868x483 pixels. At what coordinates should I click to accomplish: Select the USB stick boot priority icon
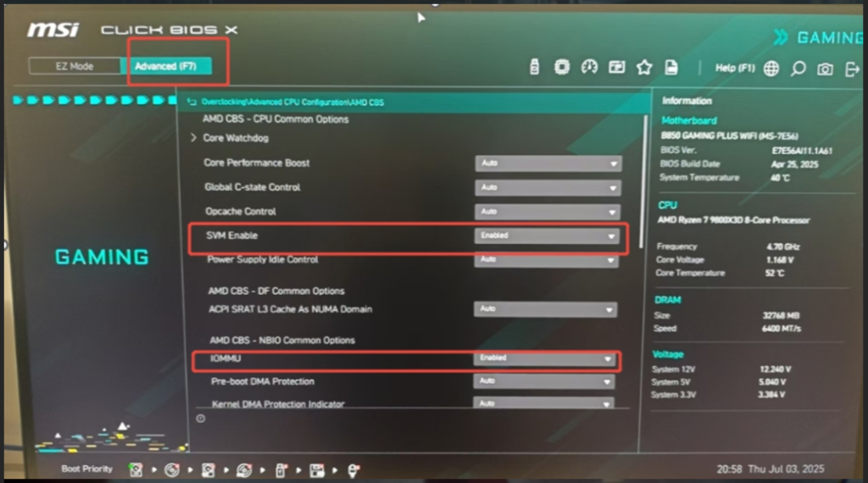pos(281,470)
